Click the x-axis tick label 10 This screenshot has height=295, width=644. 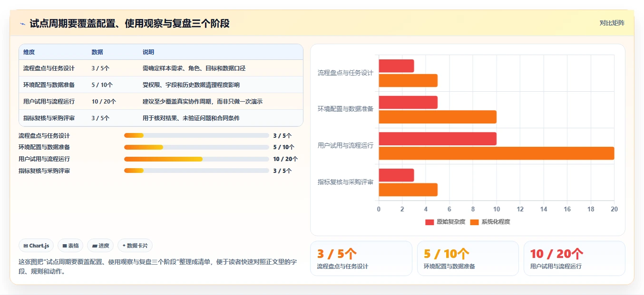pos(497,209)
